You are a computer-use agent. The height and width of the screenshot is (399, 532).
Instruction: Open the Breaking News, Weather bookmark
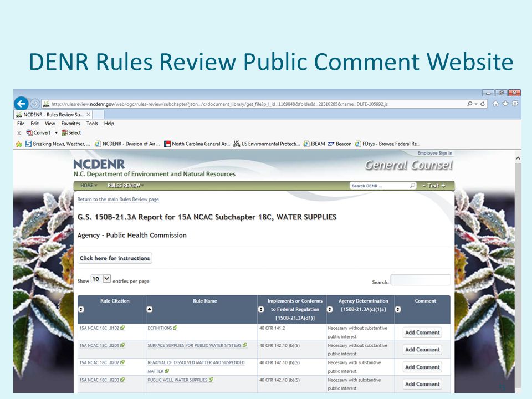click(x=57, y=144)
